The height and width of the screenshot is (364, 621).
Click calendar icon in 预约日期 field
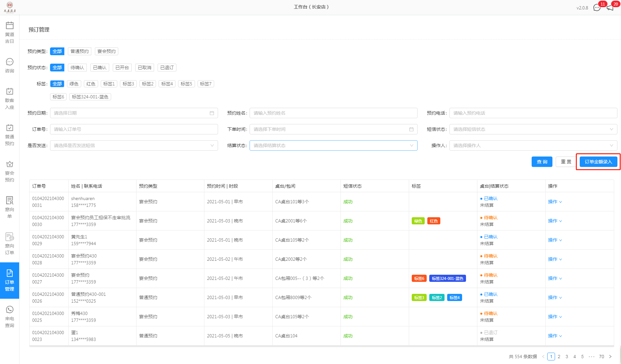pos(212,113)
